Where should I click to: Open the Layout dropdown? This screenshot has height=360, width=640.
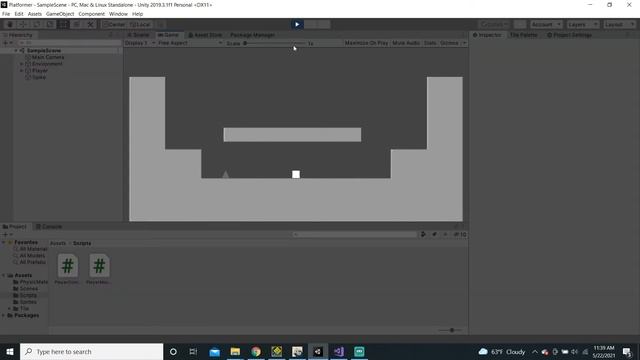pyautogui.click(x=619, y=24)
